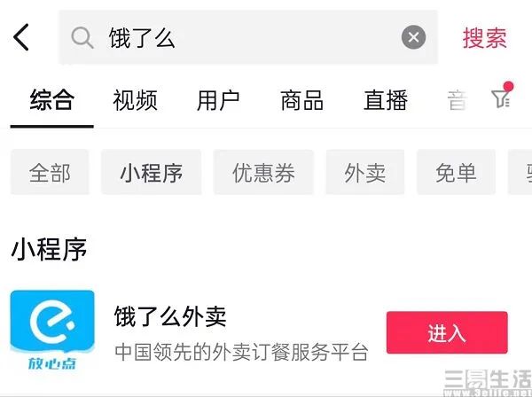Switch to the 直播 tab
The image size is (532, 397).
point(386,100)
